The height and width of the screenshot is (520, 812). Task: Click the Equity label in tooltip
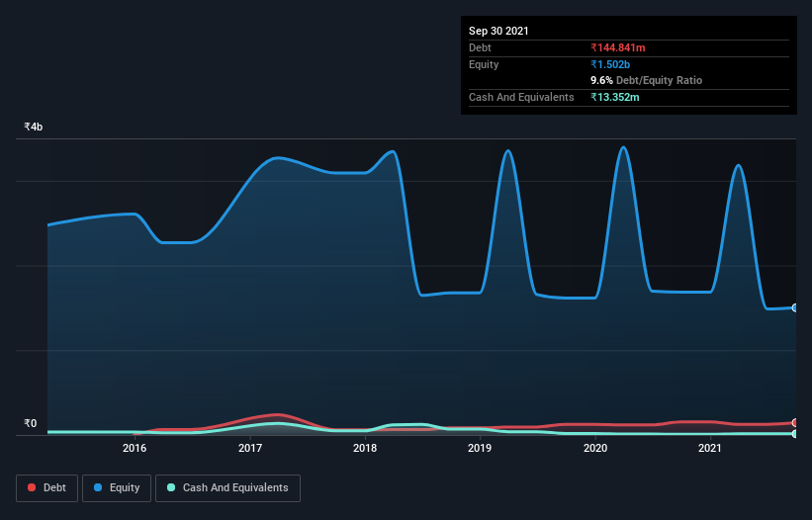point(484,64)
